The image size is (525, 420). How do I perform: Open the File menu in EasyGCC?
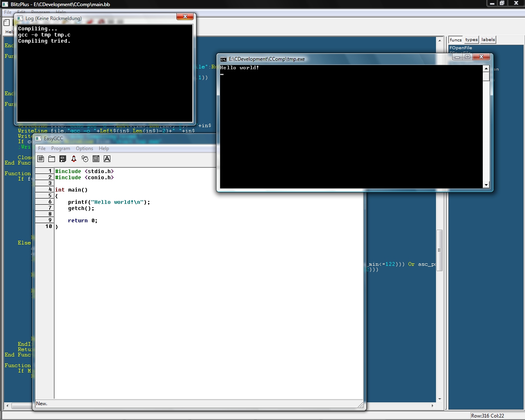42,148
